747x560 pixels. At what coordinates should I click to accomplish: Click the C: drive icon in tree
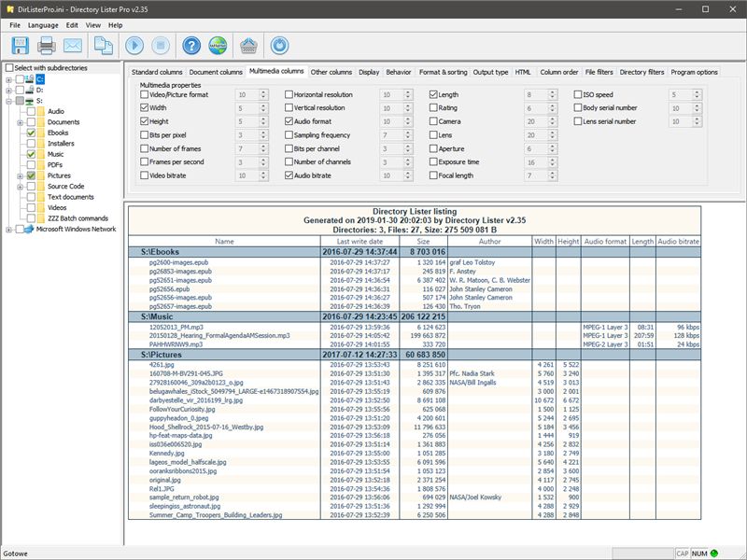[29, 79]
